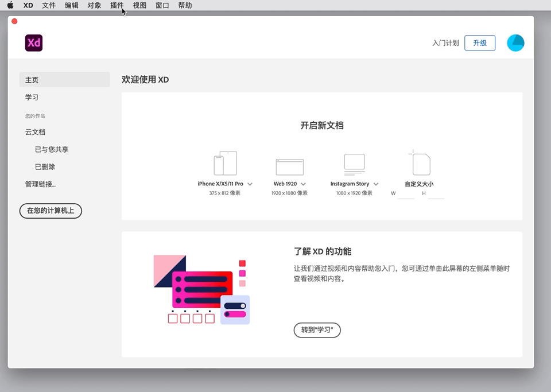Select 学习 in the sidebar
The height and width of the screenshot is (392, 551).
click(32, 98)
